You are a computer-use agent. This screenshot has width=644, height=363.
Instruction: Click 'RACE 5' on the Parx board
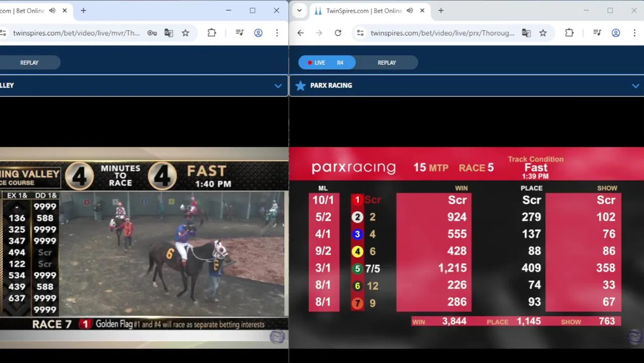coord(476,167)
